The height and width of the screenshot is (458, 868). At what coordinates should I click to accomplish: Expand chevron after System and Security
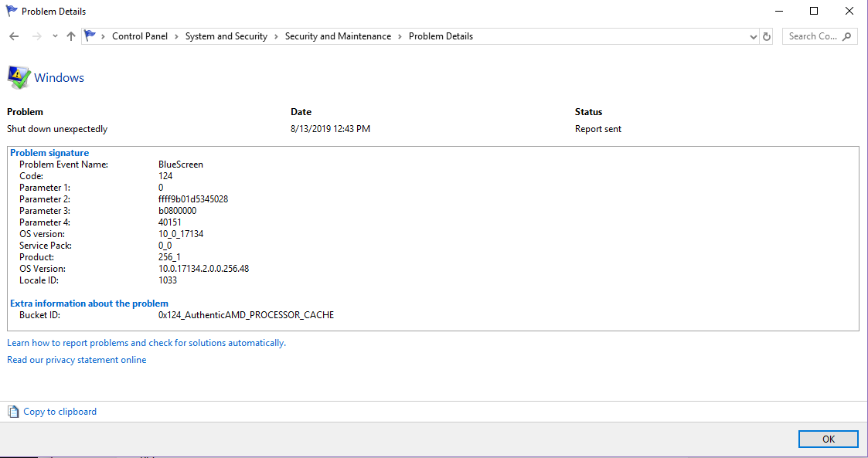276,36
